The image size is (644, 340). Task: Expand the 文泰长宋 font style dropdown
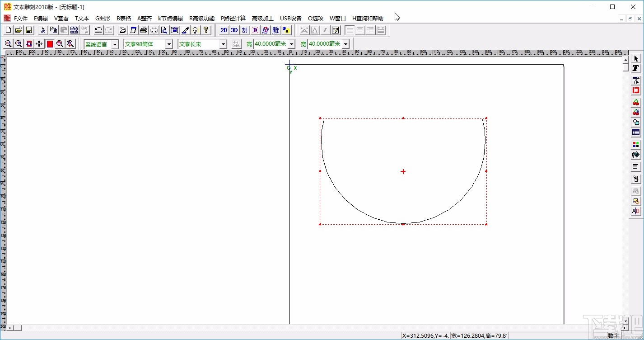[x=223, y=44]
